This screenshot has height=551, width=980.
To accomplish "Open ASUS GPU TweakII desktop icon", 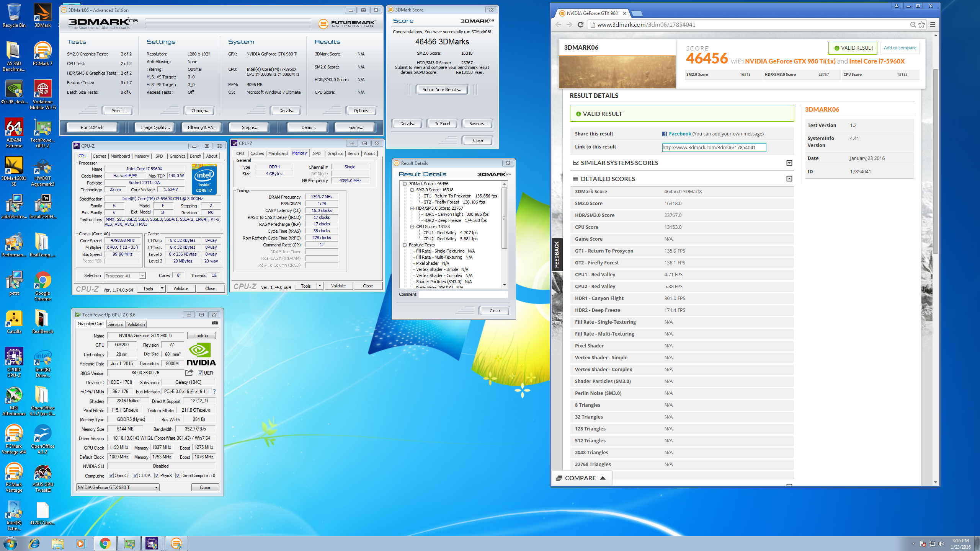I will [42, 477].
